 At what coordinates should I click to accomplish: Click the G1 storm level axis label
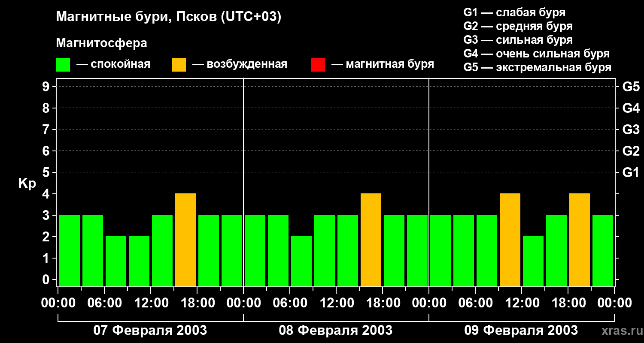(x=631, y=173)
